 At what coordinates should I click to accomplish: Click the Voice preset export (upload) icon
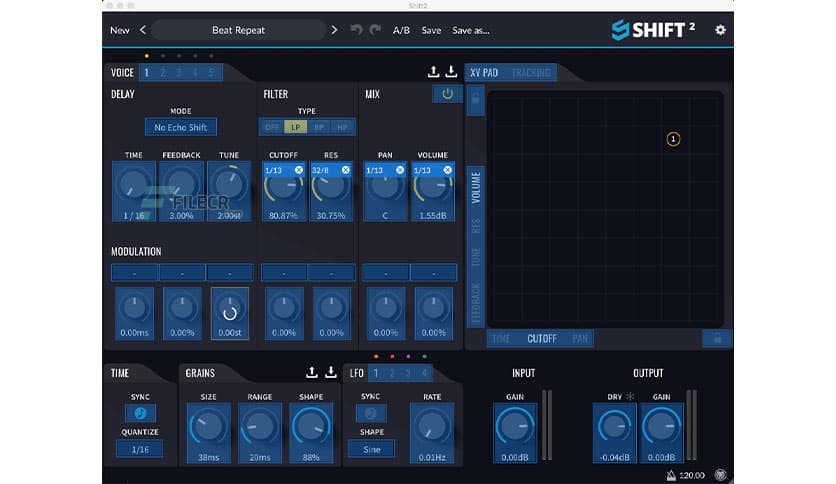click(x=433, y=72)
